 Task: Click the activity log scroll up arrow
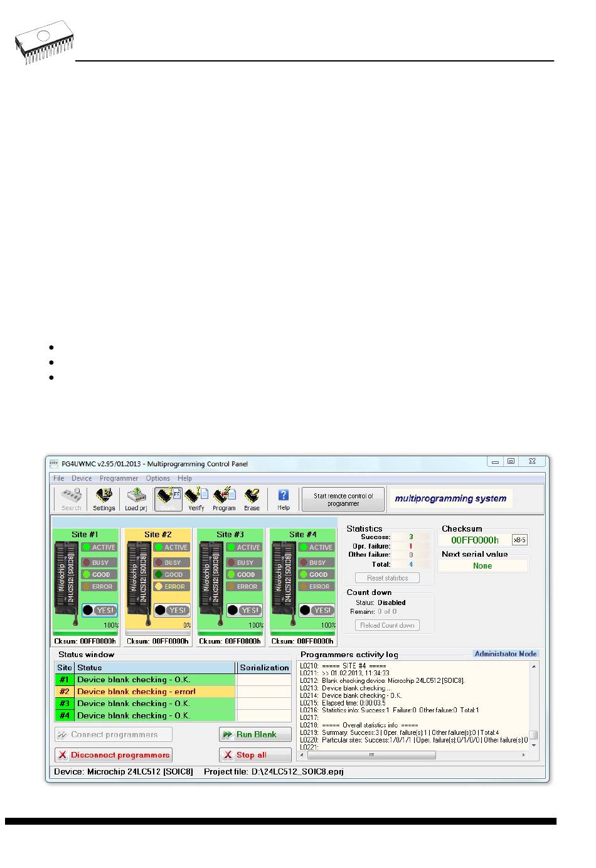pos(534,665)
